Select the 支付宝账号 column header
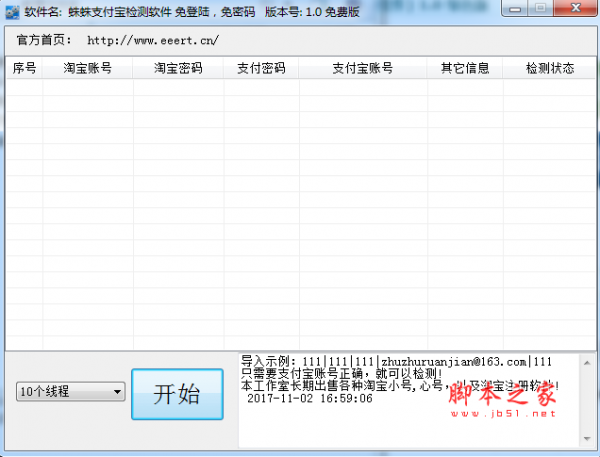600x457 pixels. [363, 68]
